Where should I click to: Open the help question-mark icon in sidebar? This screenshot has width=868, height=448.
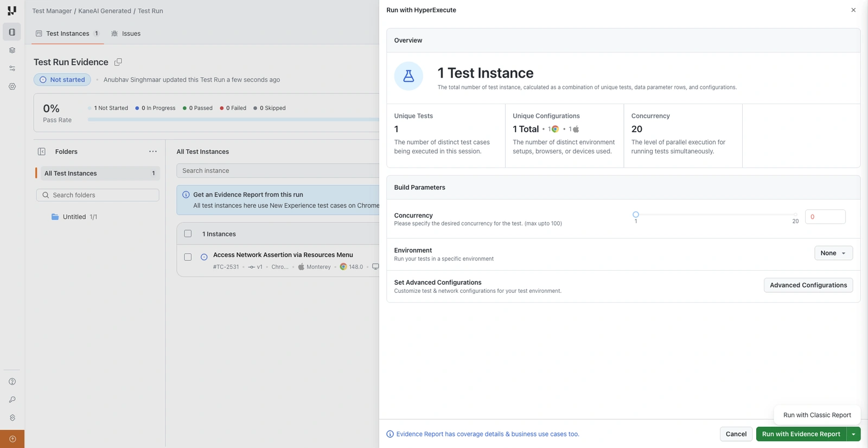click(12, 381)
